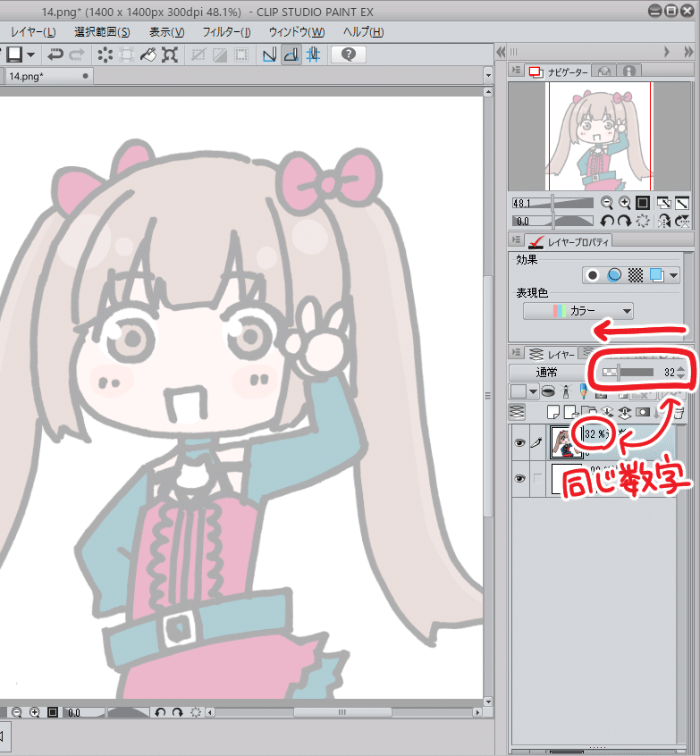Image resolution: width=700 pixels, height=756 pixels.
Task: Click navigator flip vertical icon
Action: pyautogui.click(x=682, y=221)
